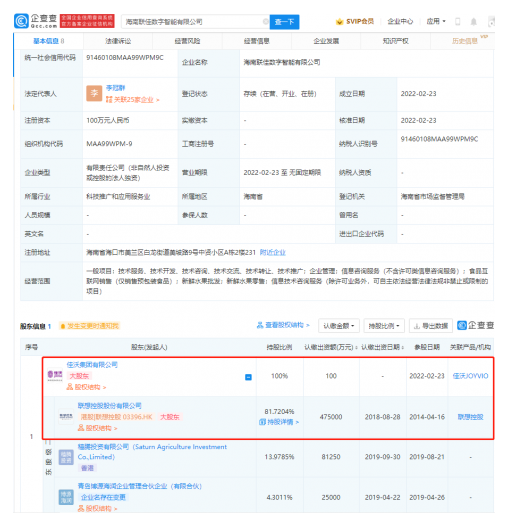Image resolution: width=506 pixels, height=521 pixels.
Task: Select the 81250 contribution amount cell
Action: (331, 457)
